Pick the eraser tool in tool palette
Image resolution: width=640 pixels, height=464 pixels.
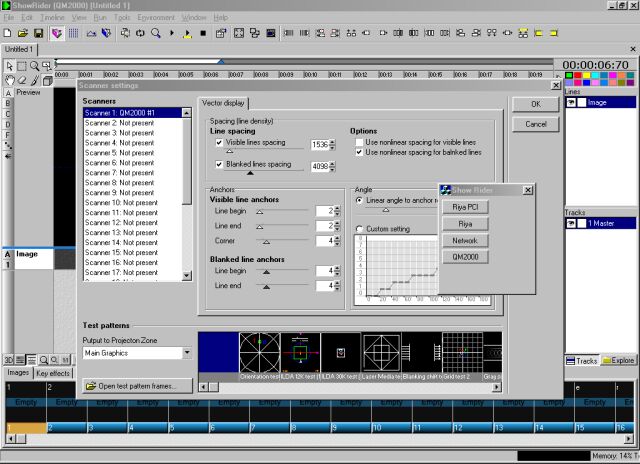[22, 80]
